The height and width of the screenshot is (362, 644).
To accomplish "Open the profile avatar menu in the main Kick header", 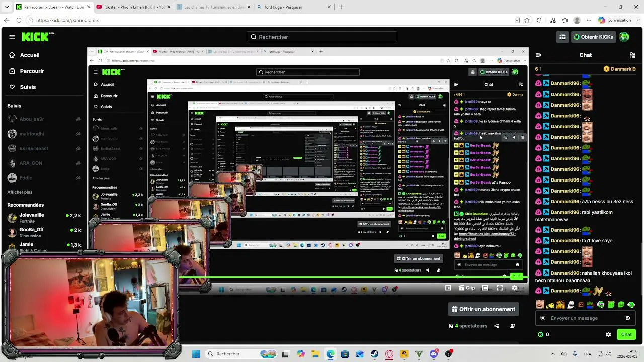I will [624, 37].
